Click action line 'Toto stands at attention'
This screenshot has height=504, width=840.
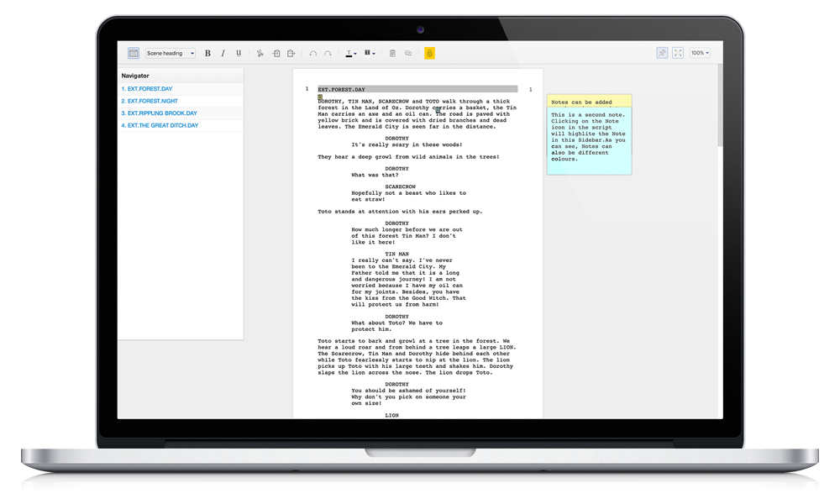coord(400,212)
